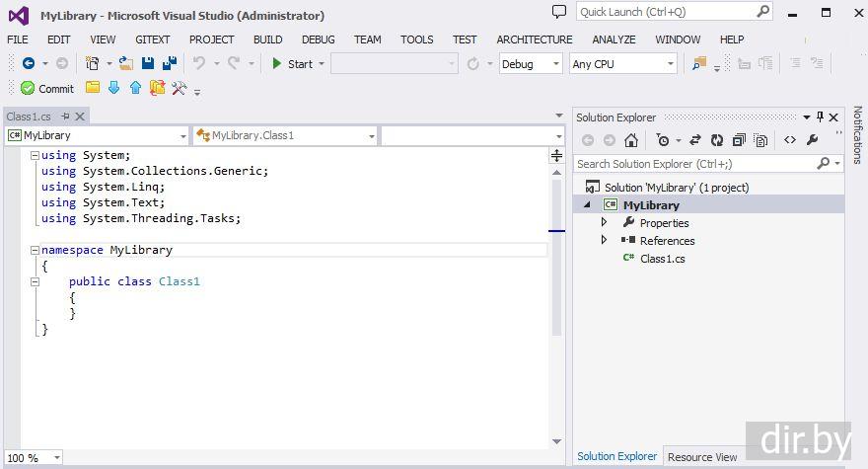Open the BUILD menu
Viewport: 868px width, 469px height.
267,39
